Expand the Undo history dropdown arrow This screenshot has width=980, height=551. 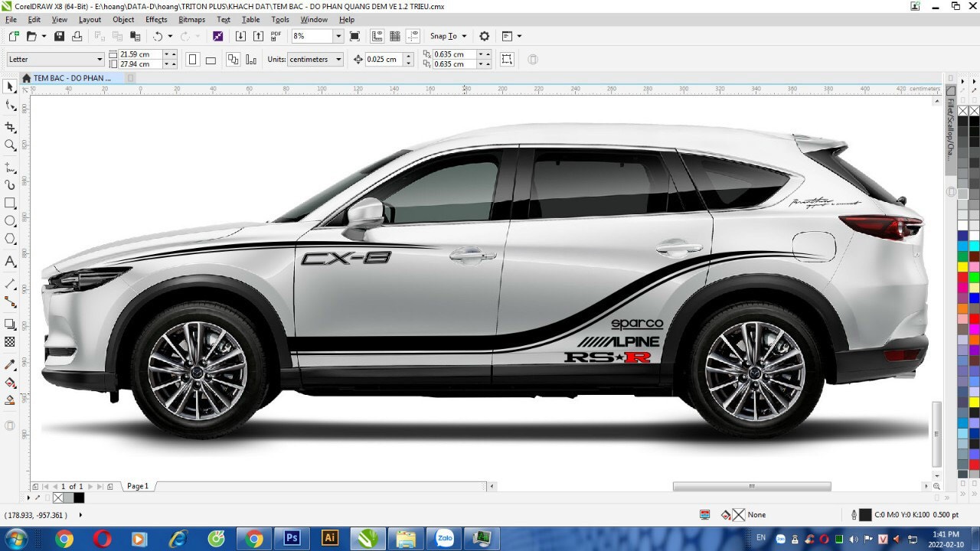tap(170, 36)
